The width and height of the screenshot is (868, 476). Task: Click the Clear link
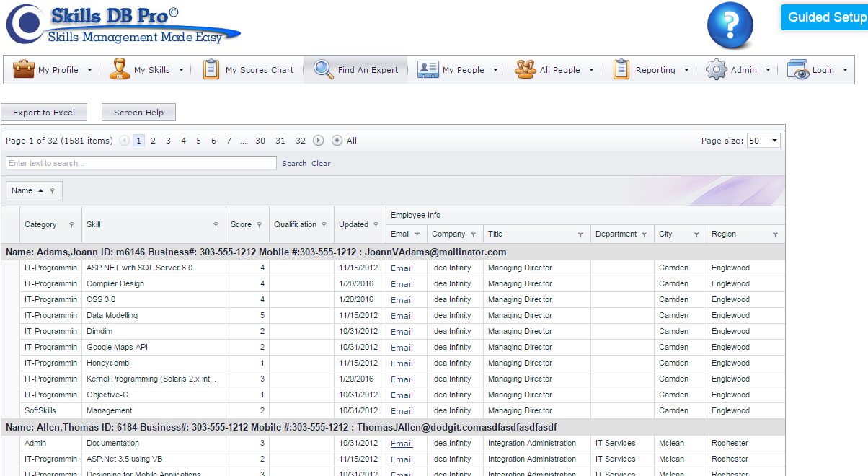(x=321, y=164)
